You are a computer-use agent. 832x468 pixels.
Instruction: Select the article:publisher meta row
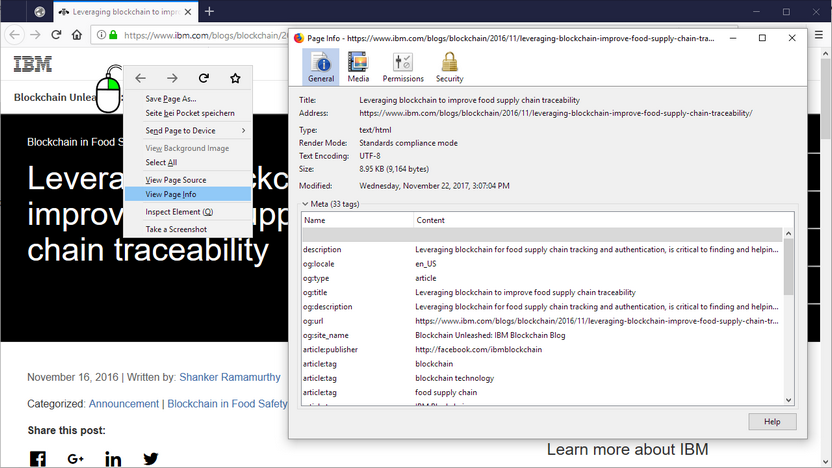click(542, 350)
